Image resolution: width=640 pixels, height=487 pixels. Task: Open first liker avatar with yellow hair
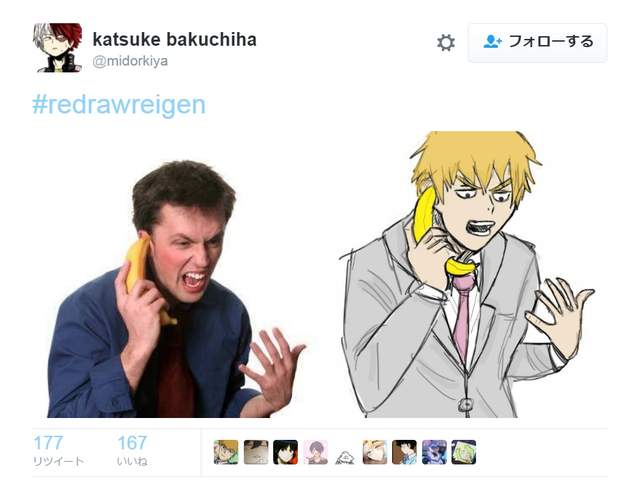click(226, 452)
